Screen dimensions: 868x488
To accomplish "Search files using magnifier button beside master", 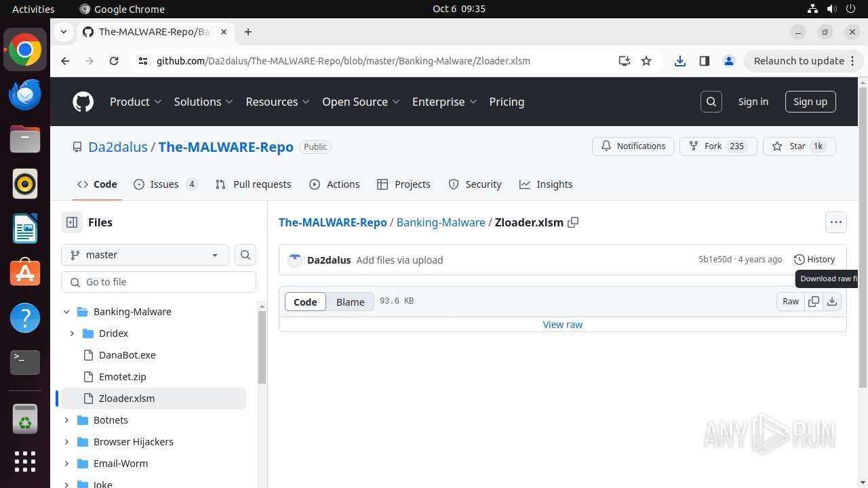I will point(245,255).
